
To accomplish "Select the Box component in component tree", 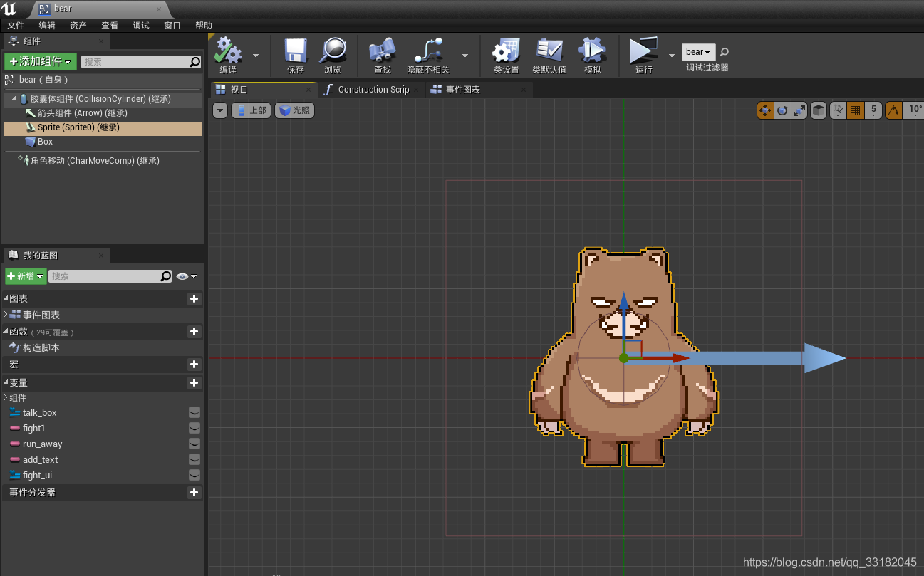I will point(45,142).
